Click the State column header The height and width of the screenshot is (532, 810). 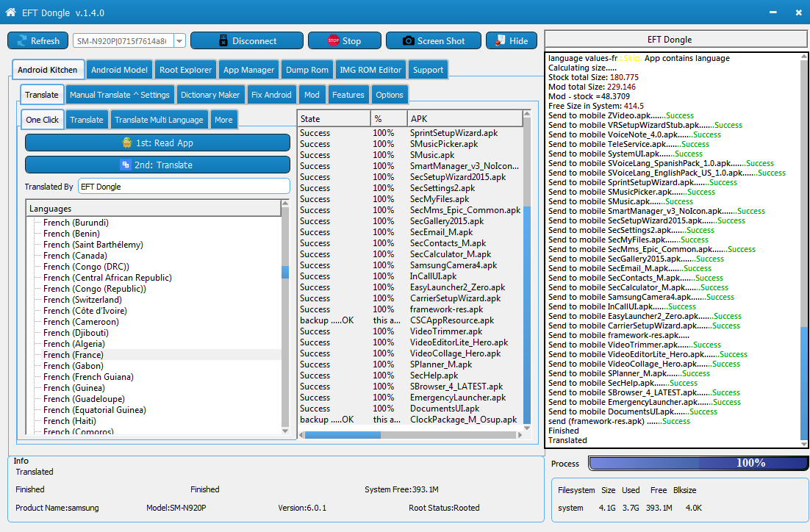(334, 119)
